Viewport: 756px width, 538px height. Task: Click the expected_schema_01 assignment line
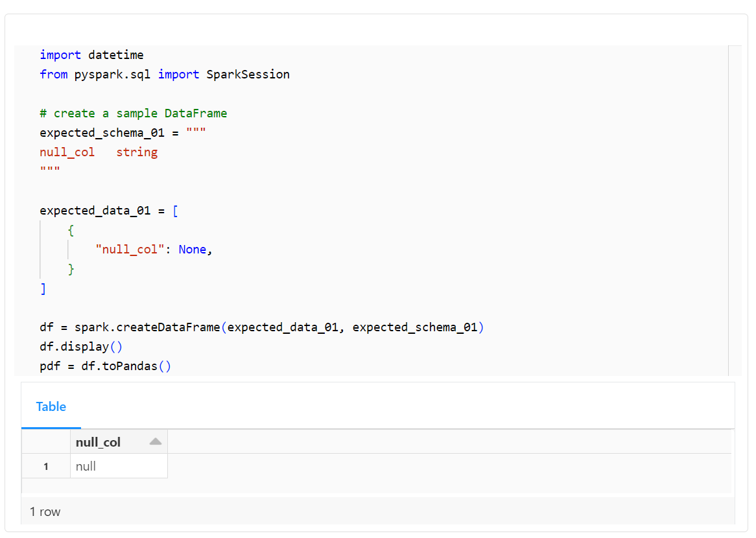pos(123,133)
